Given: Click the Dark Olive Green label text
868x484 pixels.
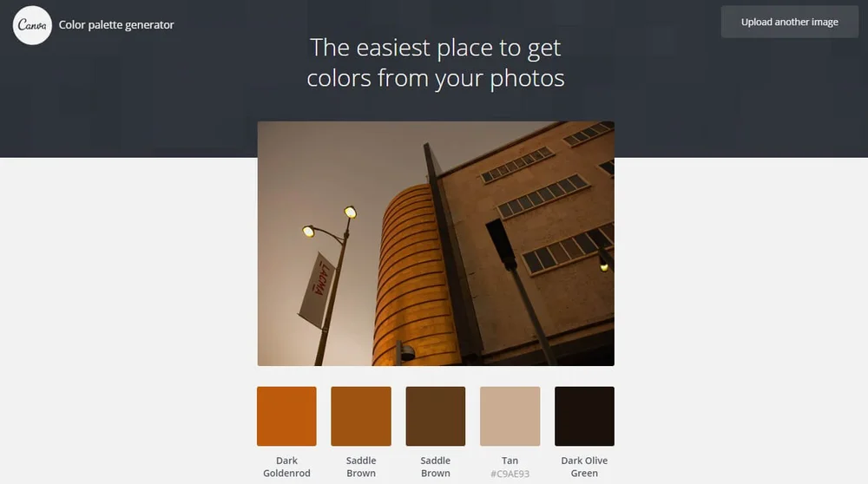Looking at the screenshot, I should pyautogui.click(x=584, y=467).
